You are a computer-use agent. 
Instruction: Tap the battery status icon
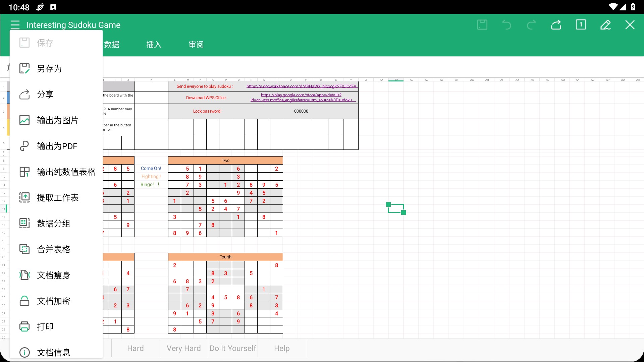click(633, 7)
